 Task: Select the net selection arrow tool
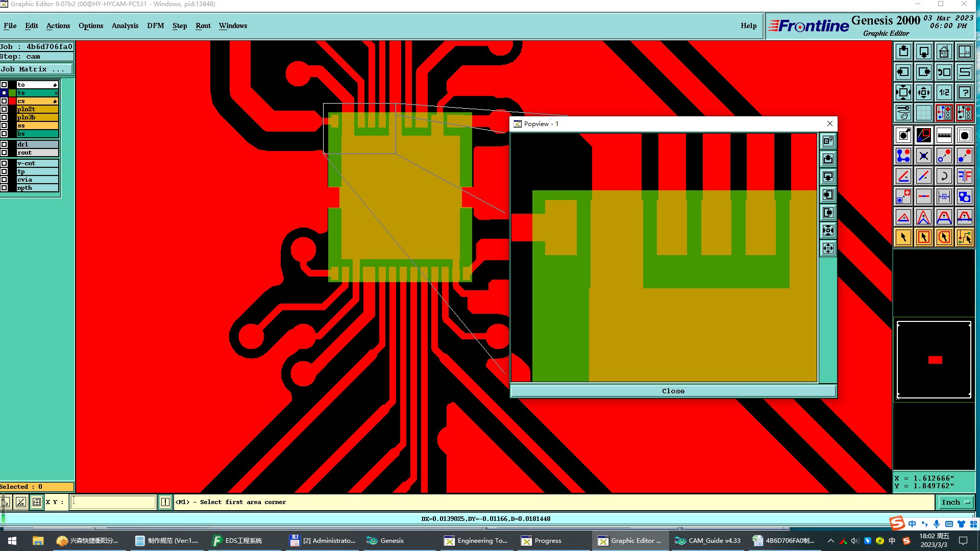tap(964, 237)
